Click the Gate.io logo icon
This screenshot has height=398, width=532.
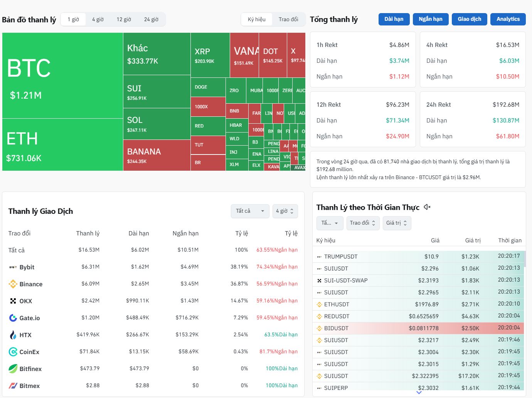coord(13,318)
